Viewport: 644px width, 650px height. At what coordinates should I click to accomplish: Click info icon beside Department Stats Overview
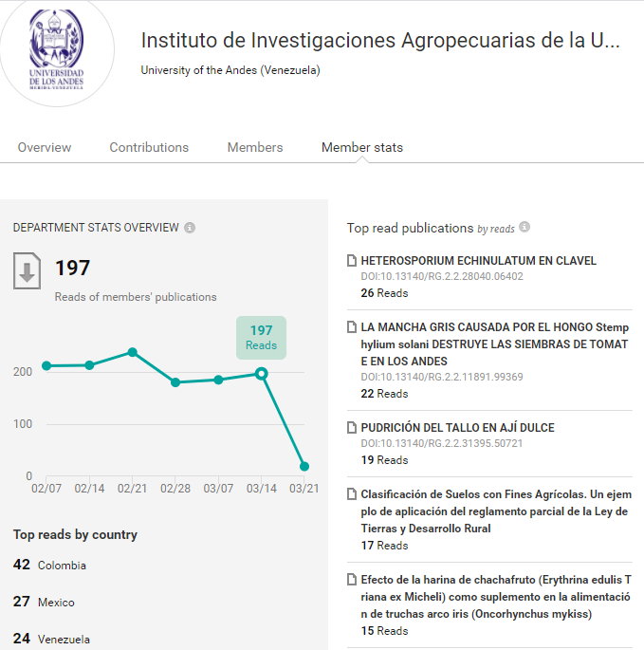coord(190,228)
